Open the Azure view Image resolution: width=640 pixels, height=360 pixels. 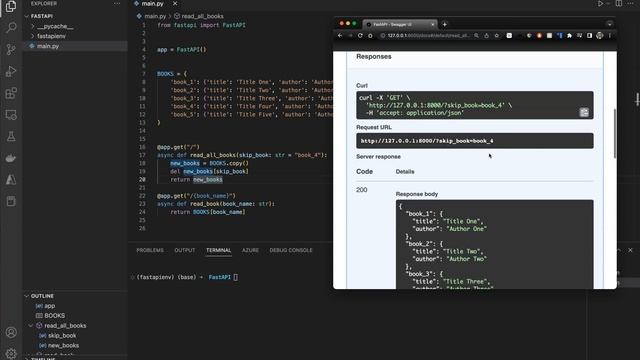point(11,180)
